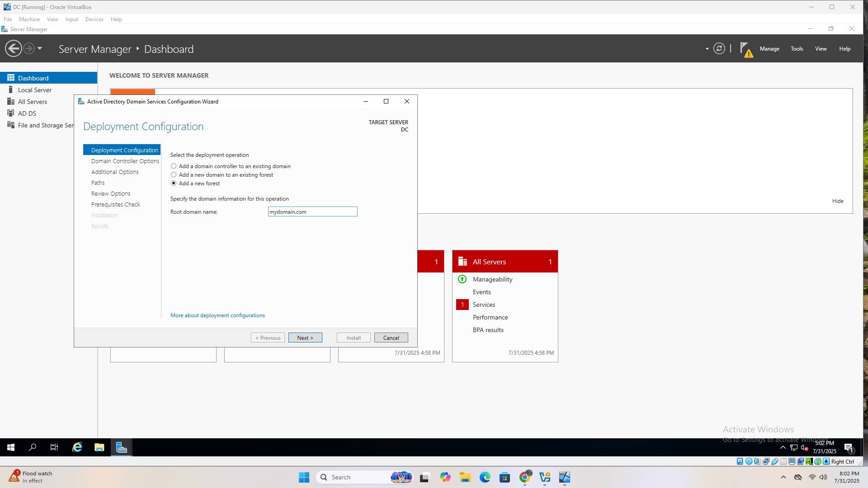Click the Next button in wizard

point(305,338)
